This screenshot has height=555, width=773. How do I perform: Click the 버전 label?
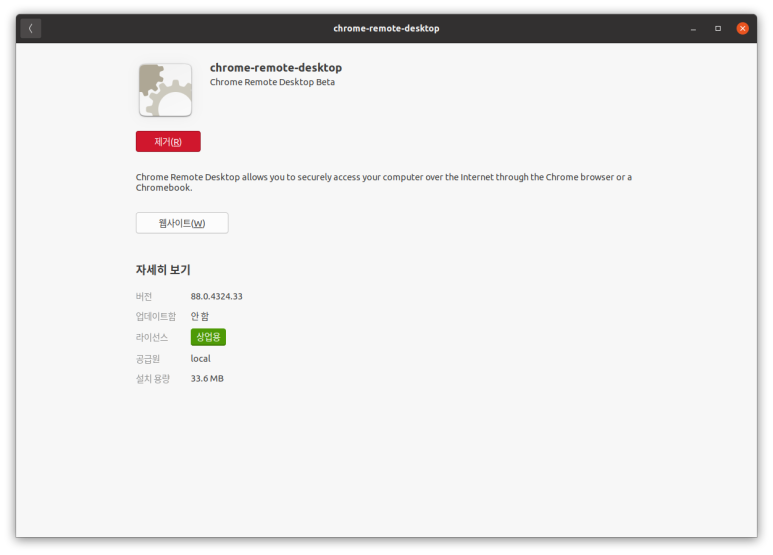(144, 297)
